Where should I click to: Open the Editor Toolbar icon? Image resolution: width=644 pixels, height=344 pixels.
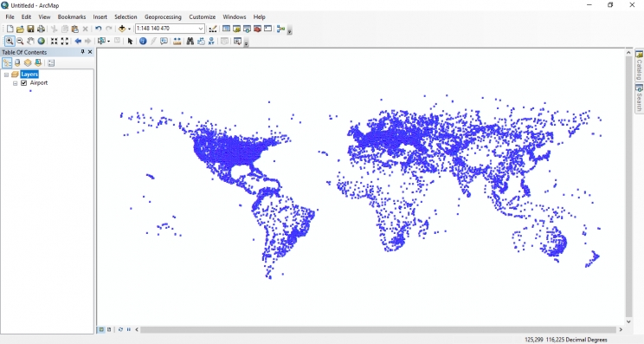tap(213, 29)
